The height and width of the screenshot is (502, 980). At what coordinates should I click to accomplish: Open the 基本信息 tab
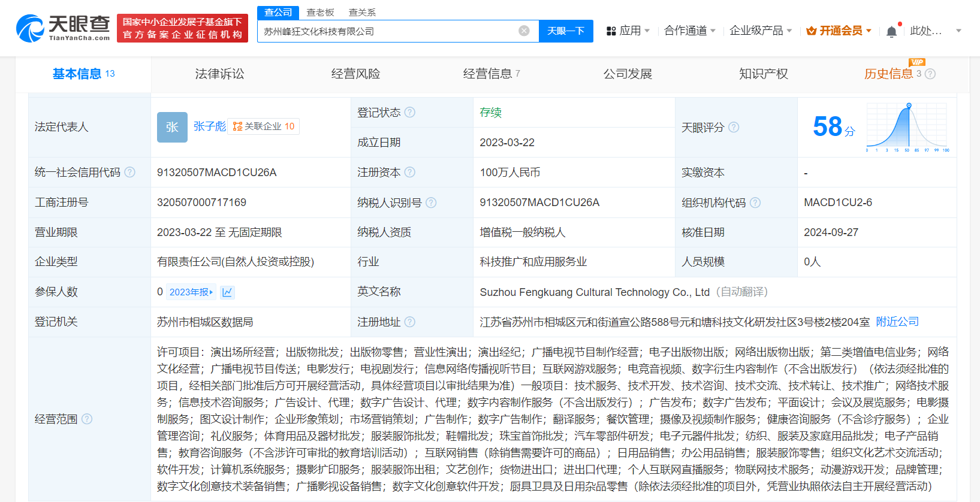point(83,74)
